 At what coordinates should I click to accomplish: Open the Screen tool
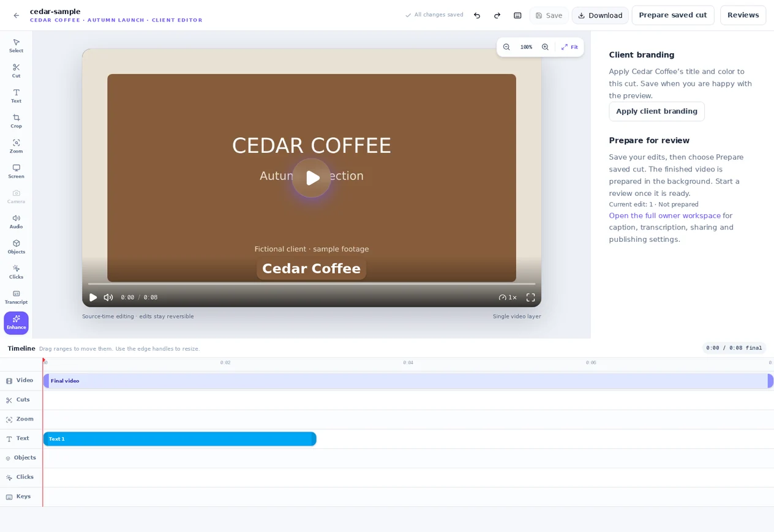16,171
